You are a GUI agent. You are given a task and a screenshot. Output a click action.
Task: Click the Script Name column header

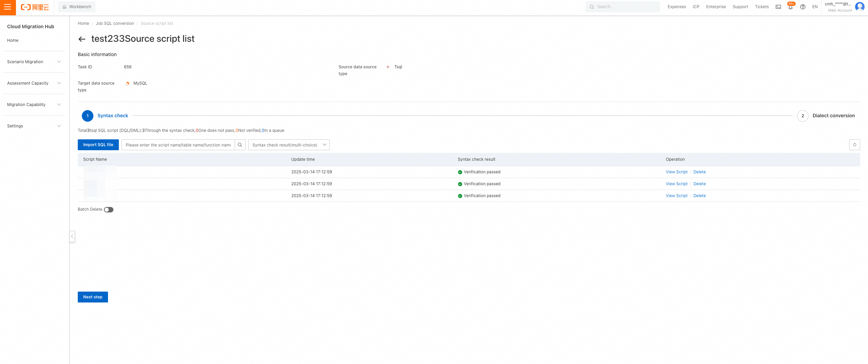pos(95,159)
